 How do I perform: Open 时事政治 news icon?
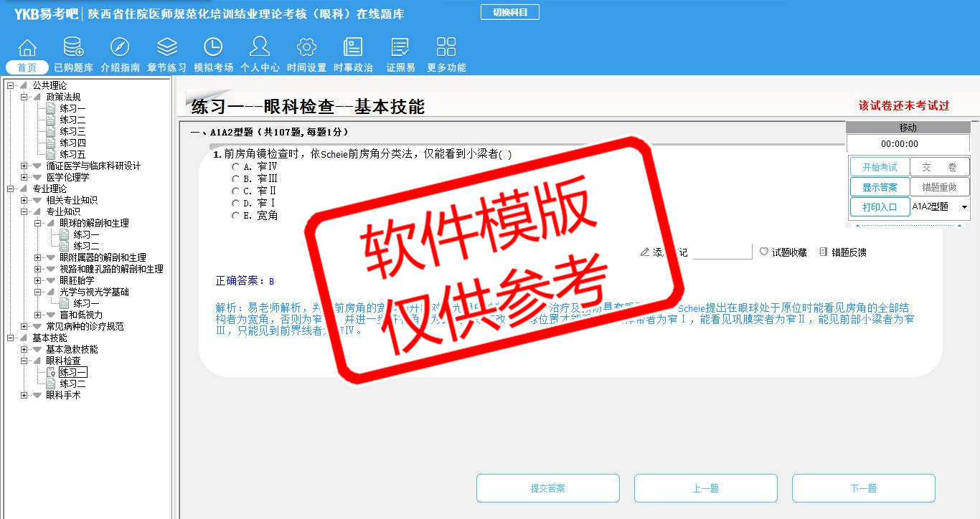353,48
